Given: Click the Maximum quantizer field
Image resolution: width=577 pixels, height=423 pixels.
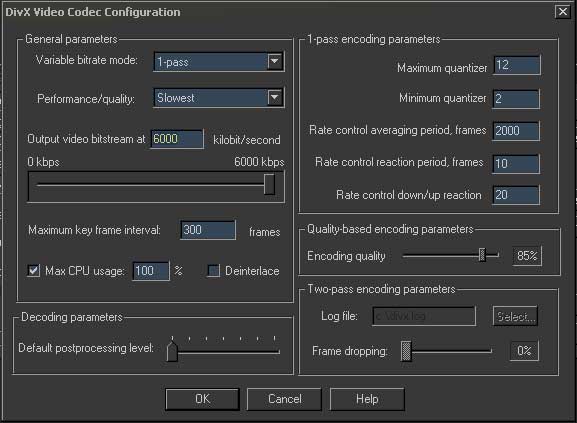Looking at the screenshot, I should pos(517,65).
